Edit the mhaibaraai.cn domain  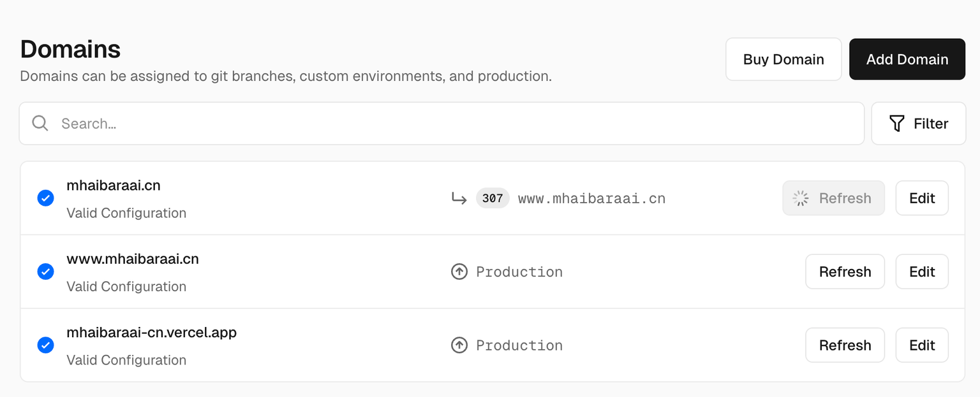tap(921, 198)
